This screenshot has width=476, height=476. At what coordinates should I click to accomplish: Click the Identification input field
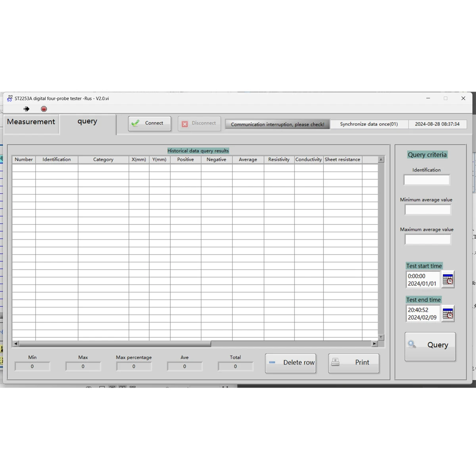tap(427, 180)
